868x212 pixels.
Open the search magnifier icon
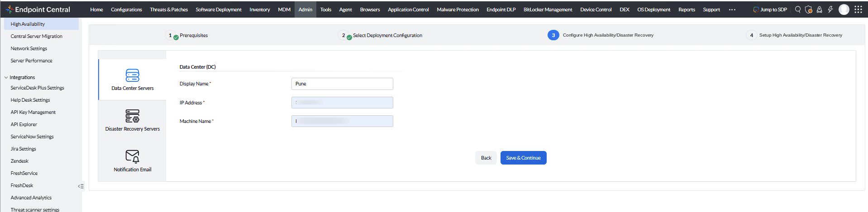click(x=798, y=9)
